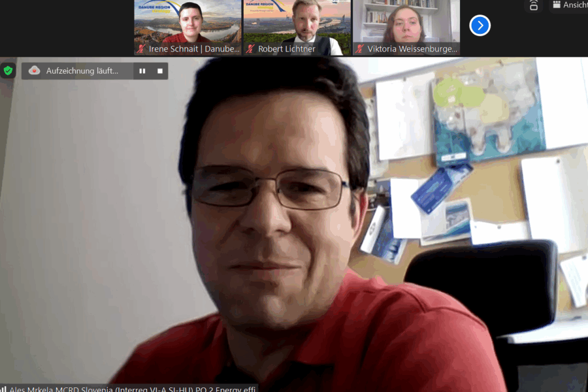Show next participants with blue arrow
588x392 pixels.
coord(480,25)
